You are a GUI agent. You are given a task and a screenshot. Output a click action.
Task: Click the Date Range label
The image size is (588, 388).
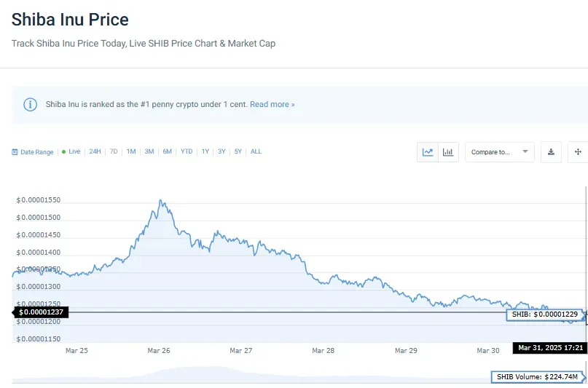click(x=36, y=152)
